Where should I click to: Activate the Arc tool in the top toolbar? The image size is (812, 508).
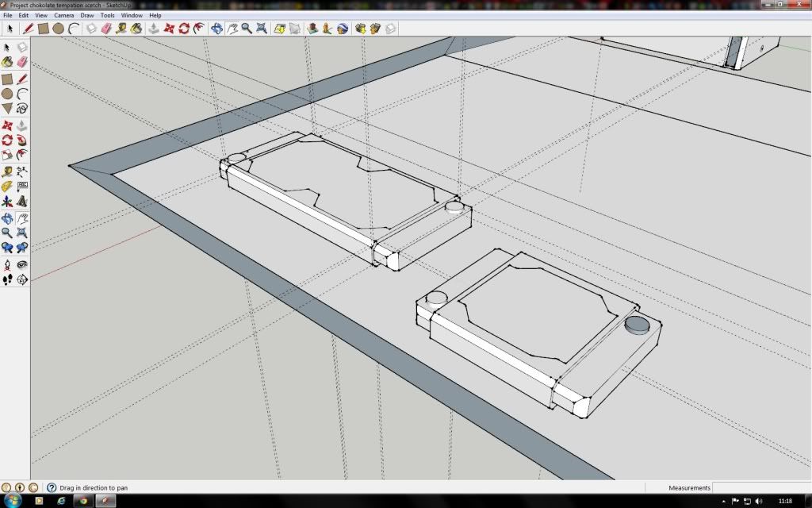click(74, 29)
